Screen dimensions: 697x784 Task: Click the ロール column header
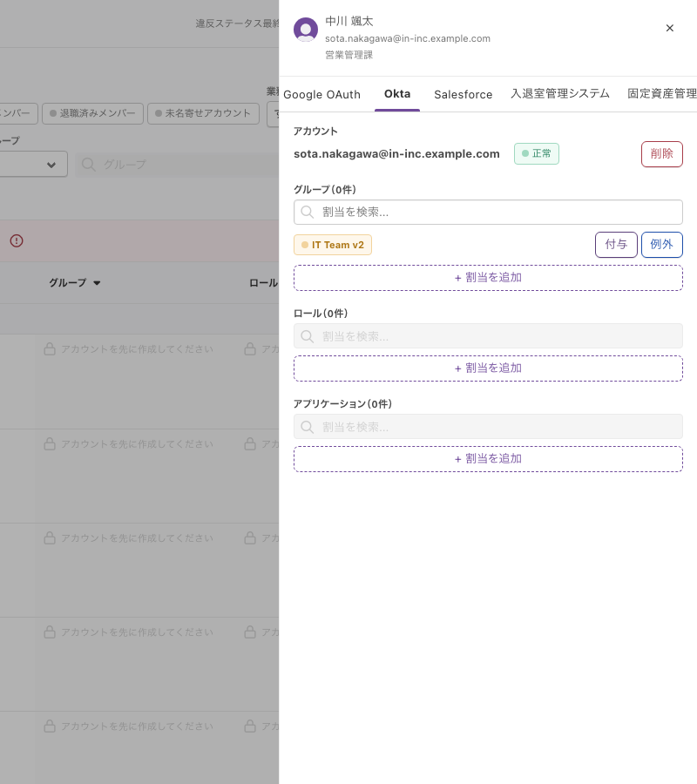pyautogui.click(x=263, y=283)
